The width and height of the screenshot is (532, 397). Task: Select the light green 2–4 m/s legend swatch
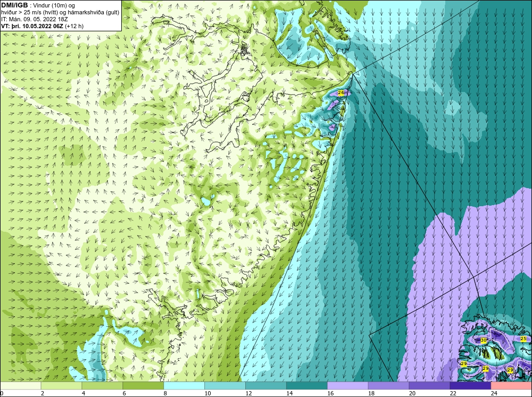[61, 385]
